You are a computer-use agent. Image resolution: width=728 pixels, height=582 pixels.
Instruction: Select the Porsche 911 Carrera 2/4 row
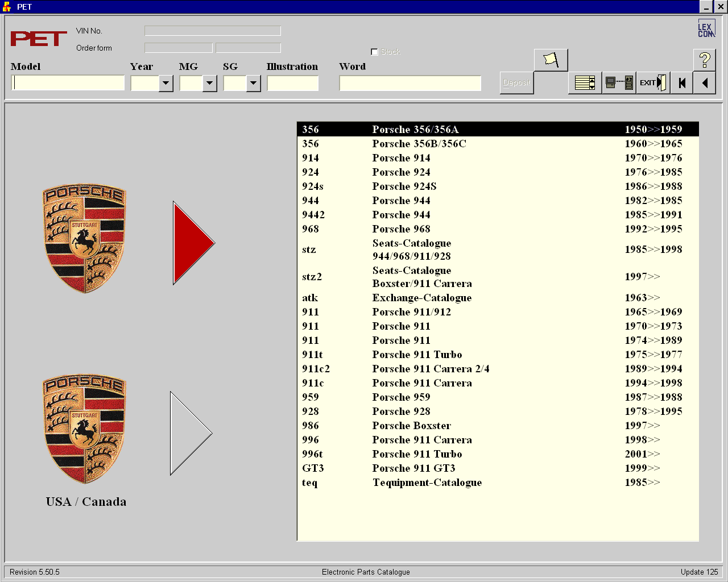498,369
